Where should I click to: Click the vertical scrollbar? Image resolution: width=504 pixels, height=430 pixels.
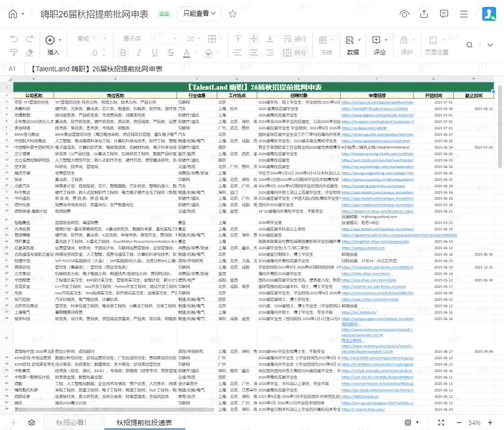click(x=500, y=126)
